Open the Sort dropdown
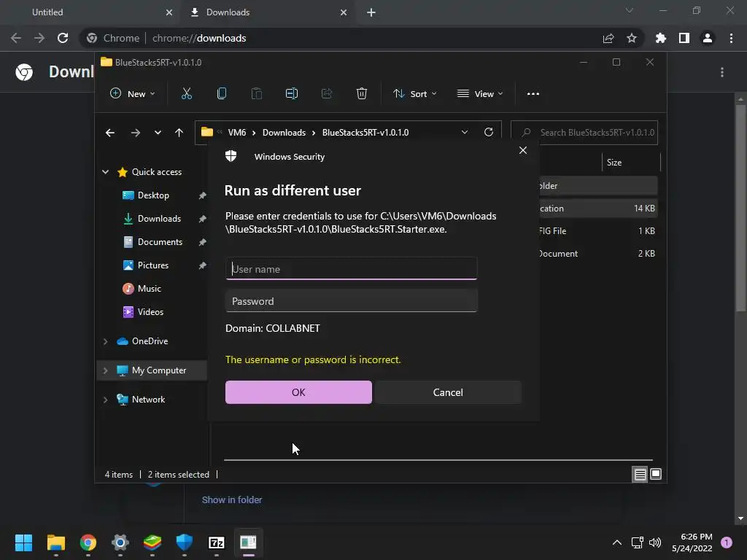Screen dimensions: 747x560 (415, 94)
